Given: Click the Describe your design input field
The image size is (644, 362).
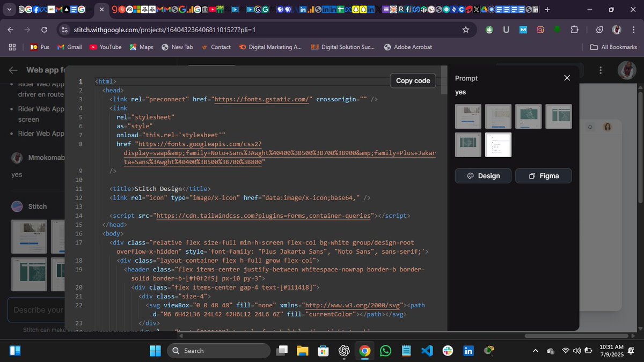Looking at the screenshot, I should pos(38,310).
